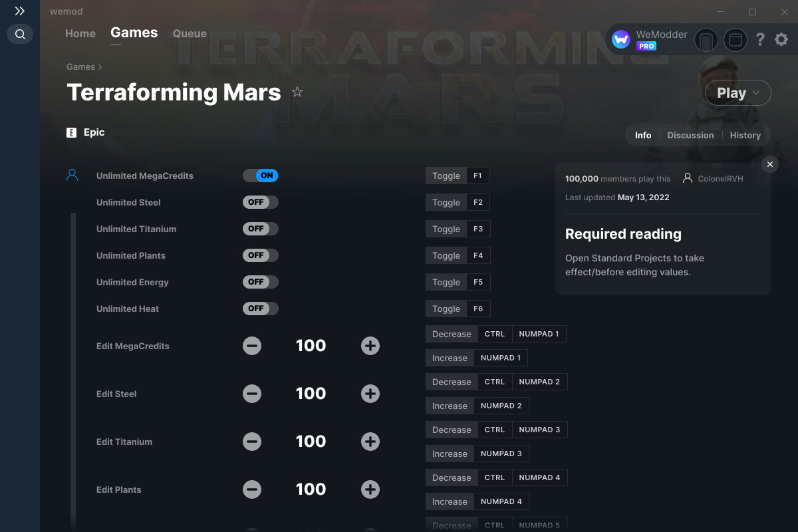Click the Edit Plants value field
This screenshot has width=798, height=532.
coord(311,489)
